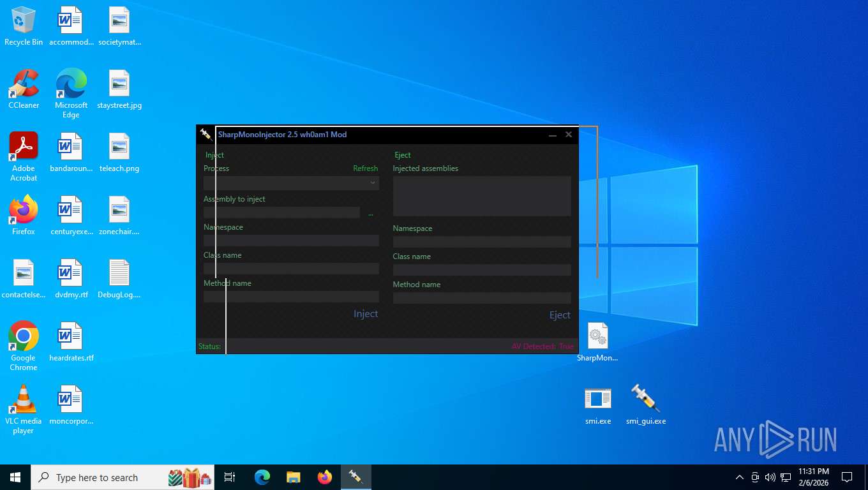This screenshot has height=490, width=868.
Task: Select the DebugLog... text file icon
Action: coord(119,279)
